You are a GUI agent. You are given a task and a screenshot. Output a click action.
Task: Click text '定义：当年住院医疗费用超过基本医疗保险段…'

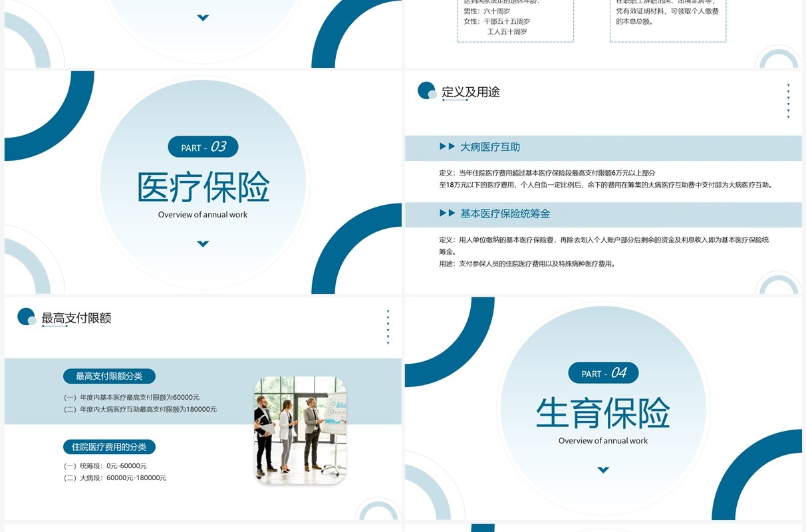(x=547, y=173)
